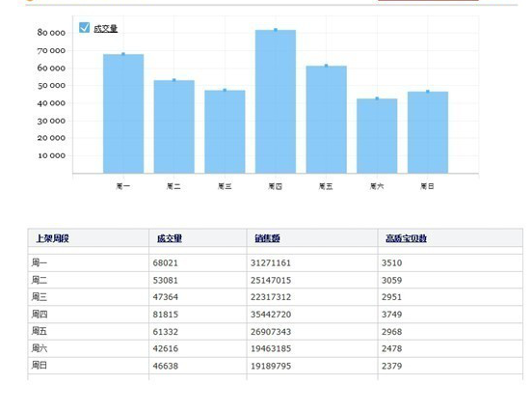Screen dimensions: 532x412
Task: Select the 周四 bar in chart
Action: [x=276, y=101]
